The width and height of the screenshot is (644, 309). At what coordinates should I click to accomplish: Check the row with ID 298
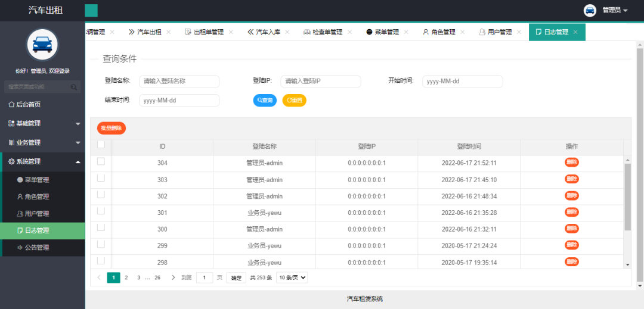click(101, 261)
